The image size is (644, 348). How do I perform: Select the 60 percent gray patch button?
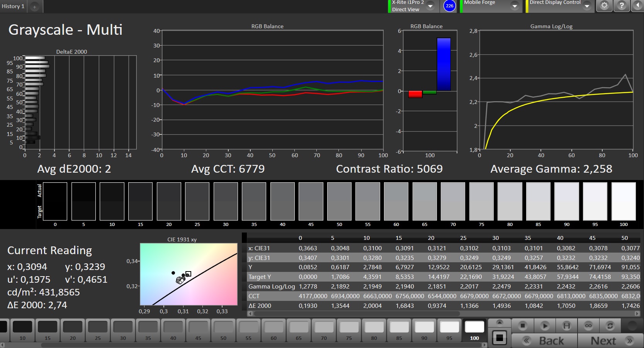[x=274, y=330]
